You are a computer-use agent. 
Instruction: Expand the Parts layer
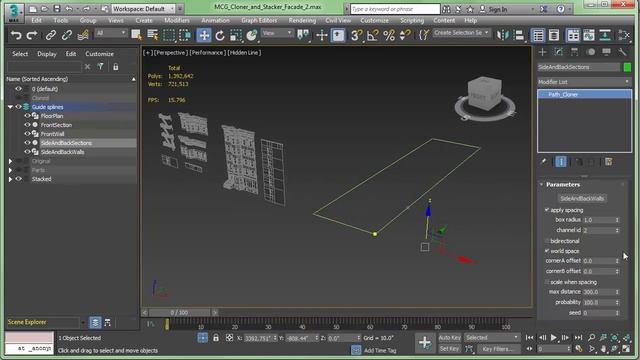click(10, 170)
